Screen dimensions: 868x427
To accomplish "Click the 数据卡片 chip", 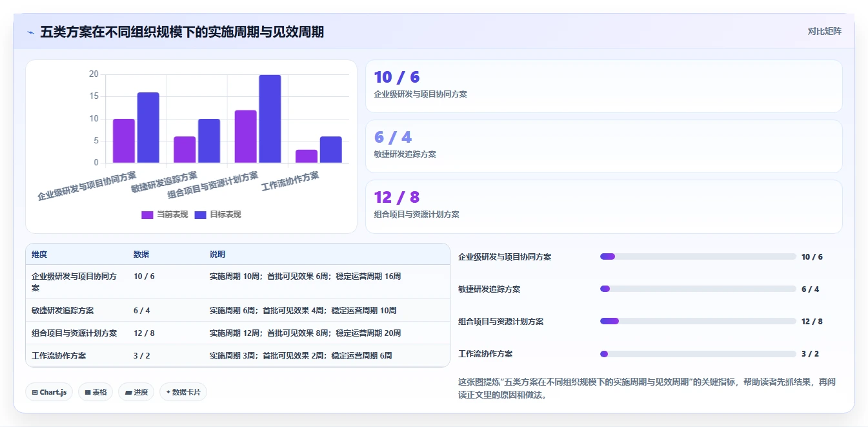I will click(x=183, y=392).
